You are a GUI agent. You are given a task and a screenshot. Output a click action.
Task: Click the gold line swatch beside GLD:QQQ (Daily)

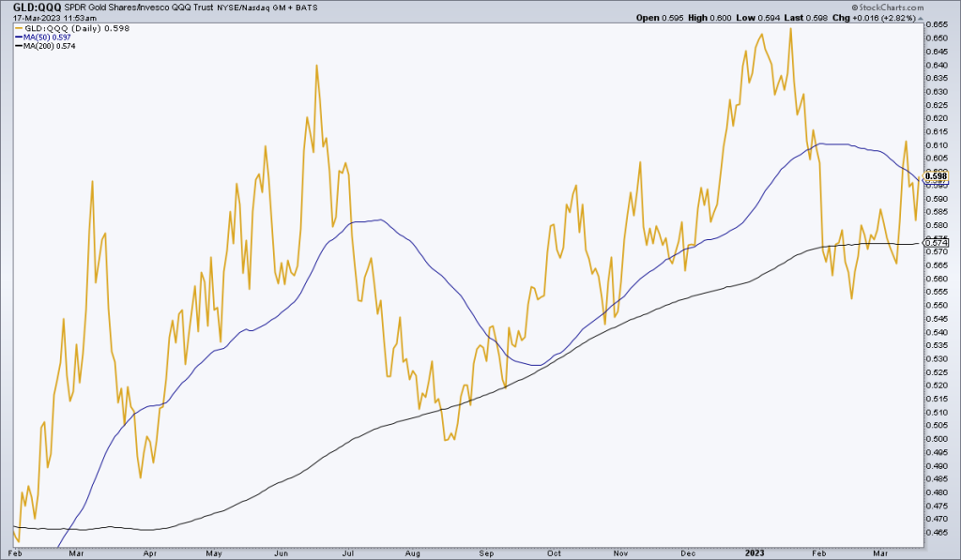coord(18,28)
